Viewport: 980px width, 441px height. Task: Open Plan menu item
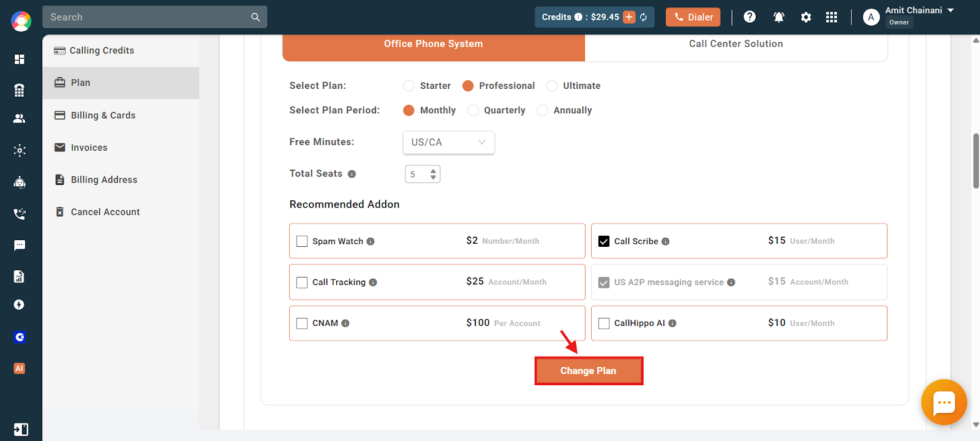(x=121, y=83)
